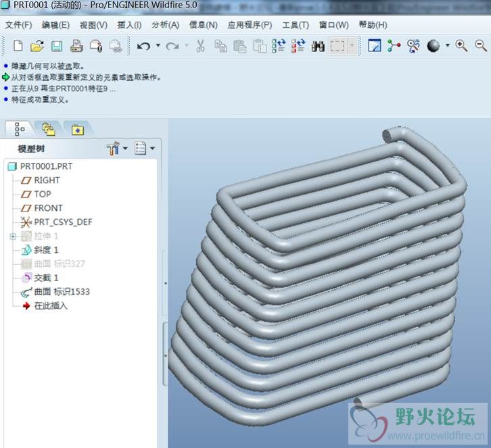Open the undo history dropdown arrow

click(x=158, y=46)
